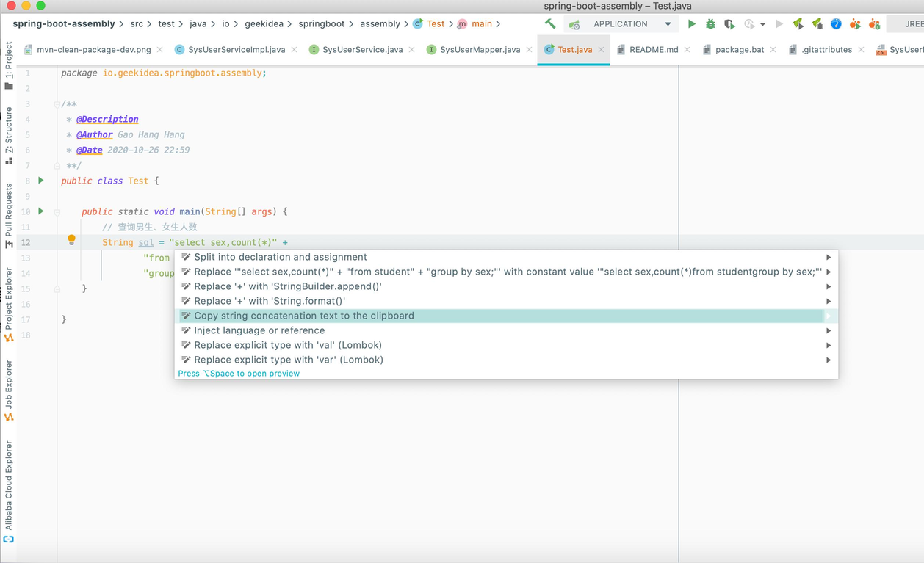Click 'Press ⌥Space to open preview' hint
The image size is (924, 563).
click(x=239, y=374)
